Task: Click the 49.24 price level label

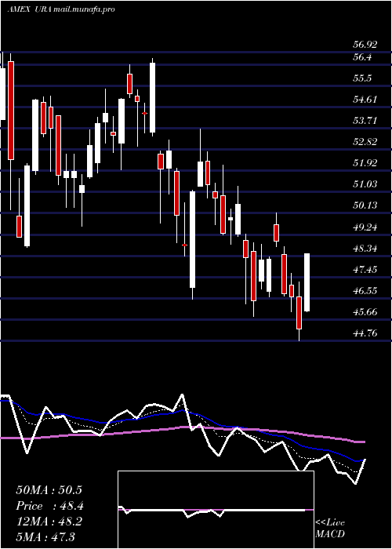Action: pyautogui.click(x=365, y=227)
